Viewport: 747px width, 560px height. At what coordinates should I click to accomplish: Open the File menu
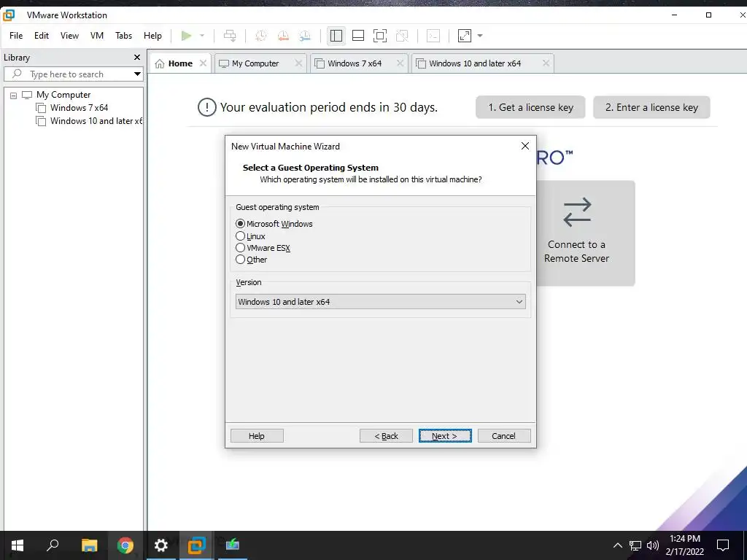[16, 36]
